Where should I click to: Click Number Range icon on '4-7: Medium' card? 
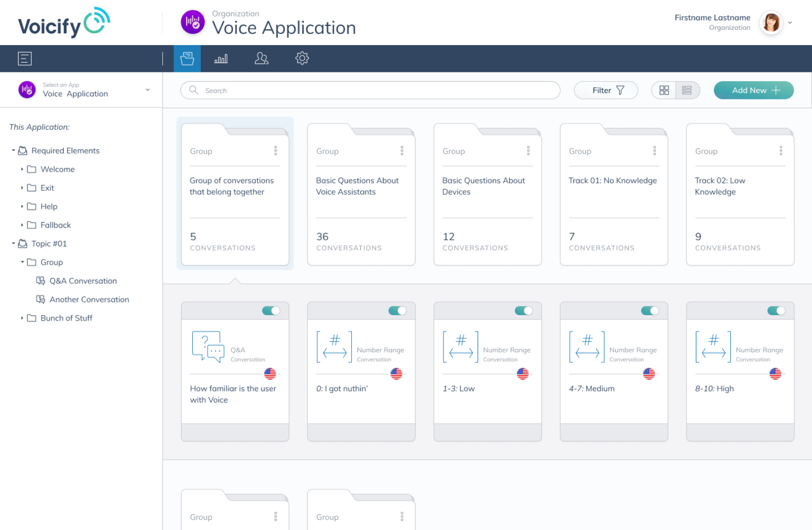click(587, 347)
